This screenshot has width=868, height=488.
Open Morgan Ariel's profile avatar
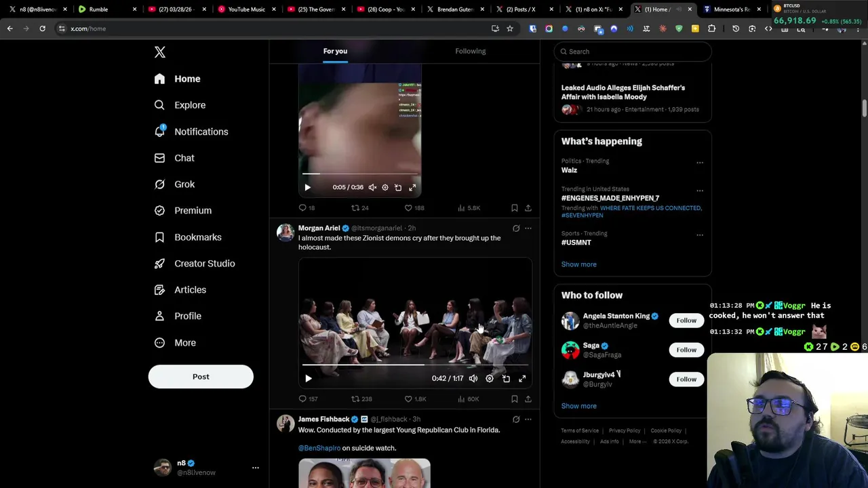pyautogui.click(x=285, y=233)
